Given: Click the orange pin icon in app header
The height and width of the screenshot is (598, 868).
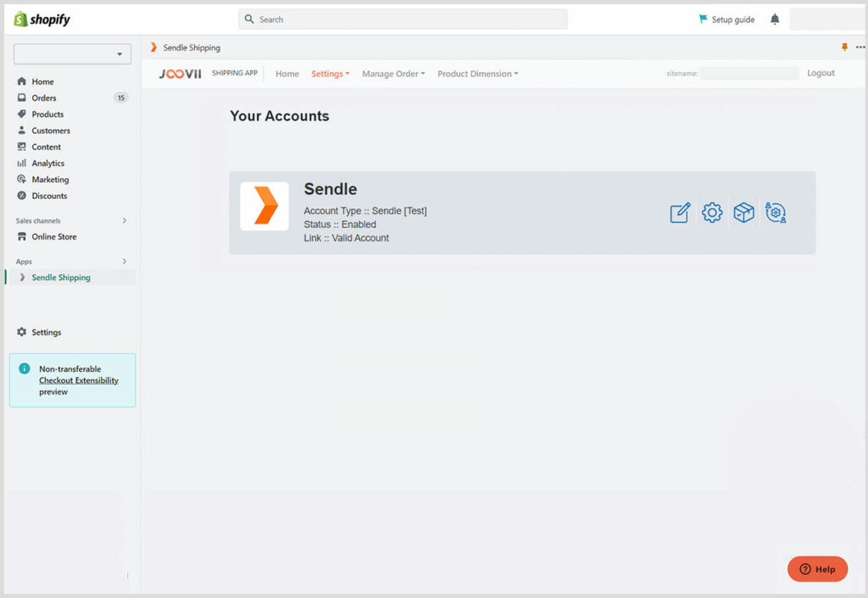Looking at the screenshot, I should (844, 47).
